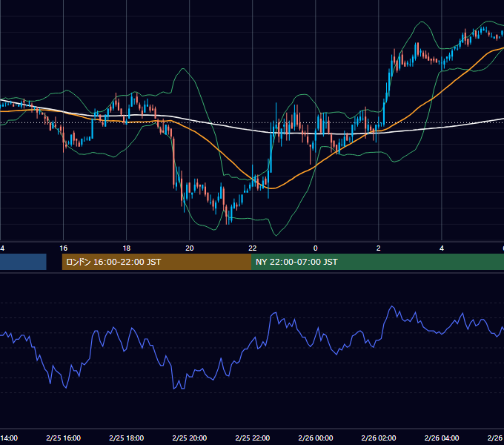
Task: Click the "4" hour label below the 04:00 gridline
Action: [442, 248]
